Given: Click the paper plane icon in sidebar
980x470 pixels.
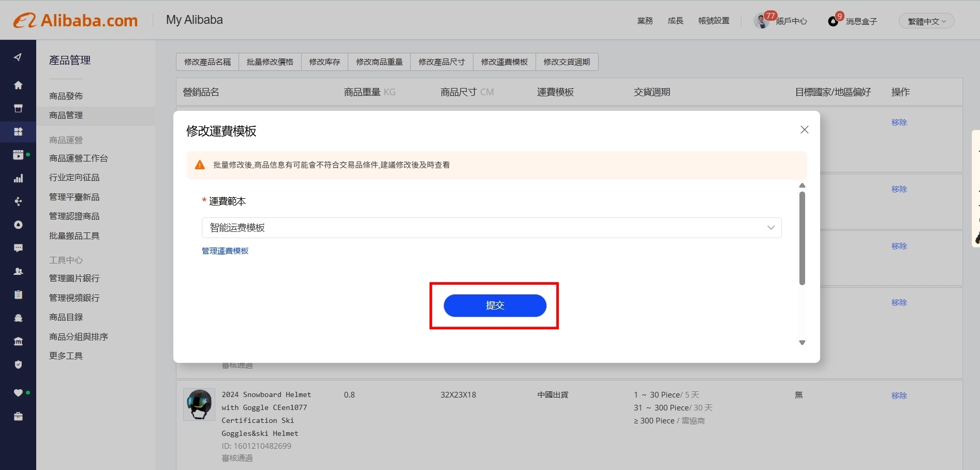Looking at the screenshot, I should coord(18,57).
